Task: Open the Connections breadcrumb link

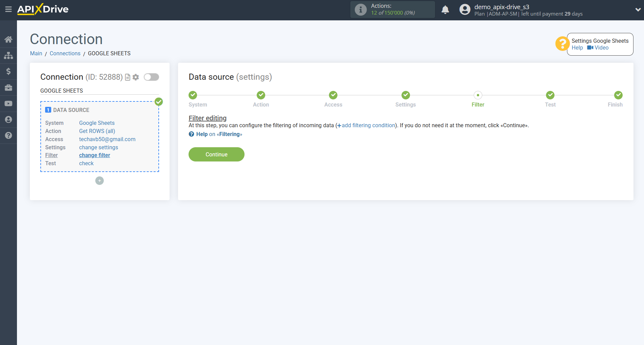Action: (x=65, y=54)
